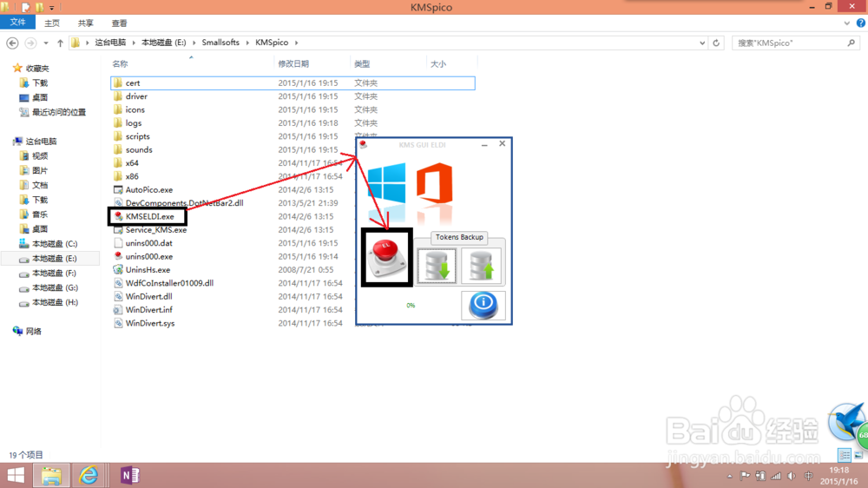This screenshot has height=488, width=868.
Task: Click Smallsofts in the address breadcrumb
Action: click(220, 43)
